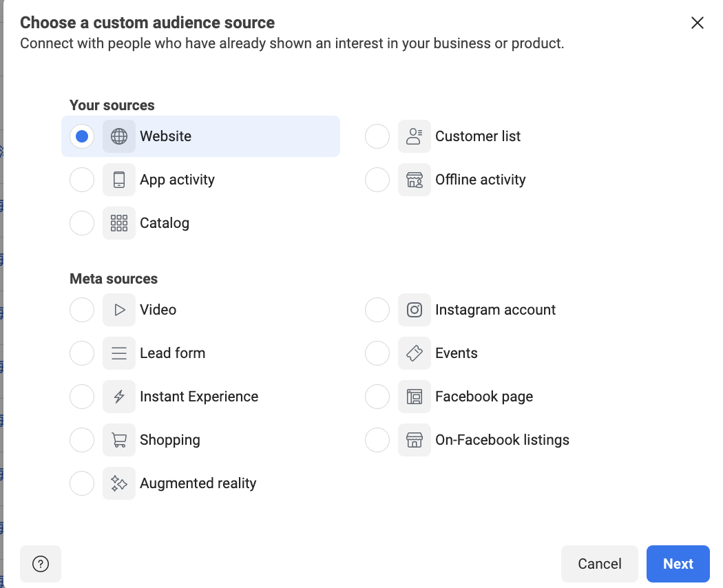Choose the Lead form radio button
Viewport: 723px width, 588px height.
point(82,353)
